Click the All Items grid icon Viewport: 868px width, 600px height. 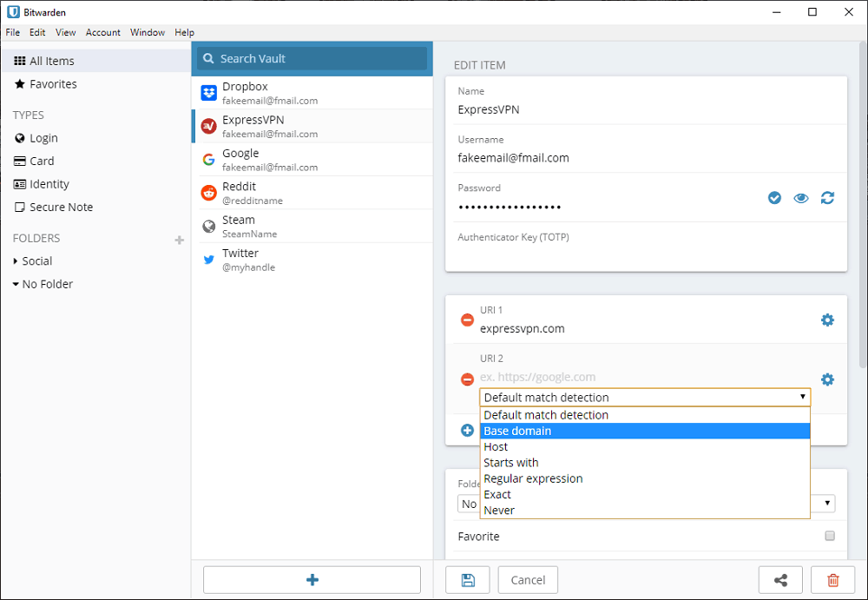point(20,61)
